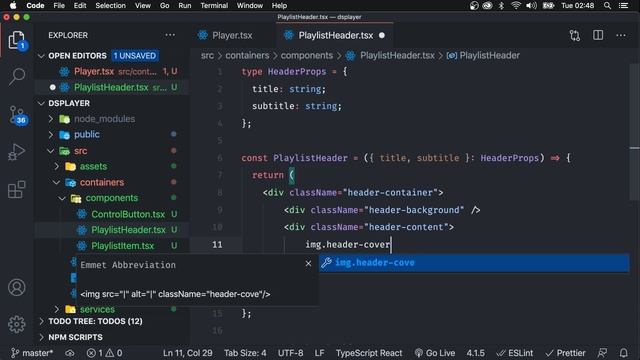640x360 pixels.
Task: Click the synchronize changes cloud icon
Action: click(70, 353)
